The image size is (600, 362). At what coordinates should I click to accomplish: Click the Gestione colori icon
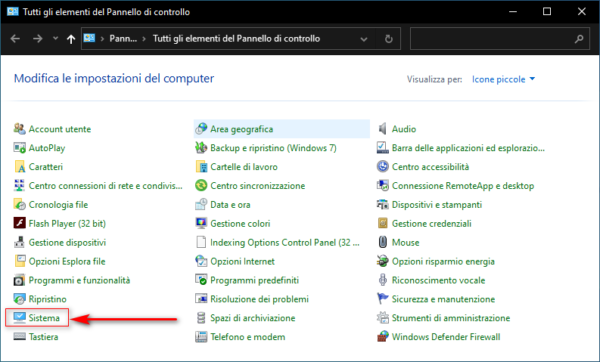point(201,223)
